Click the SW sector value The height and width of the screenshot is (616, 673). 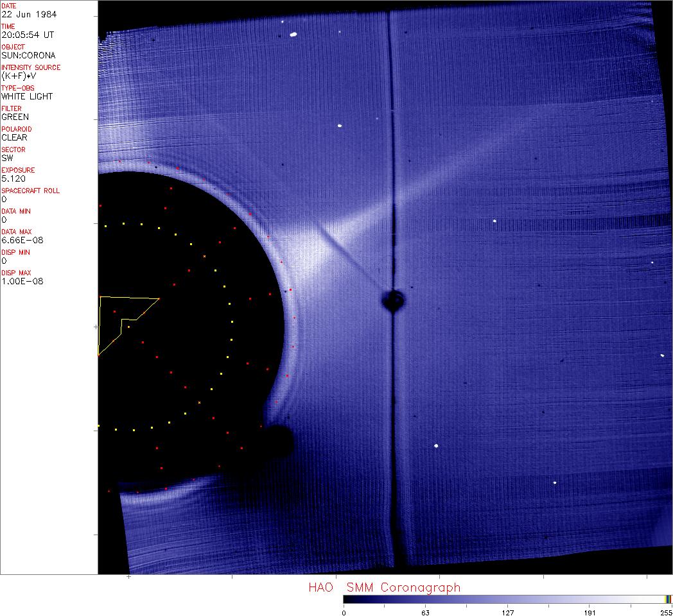click(x=7, y=158)
